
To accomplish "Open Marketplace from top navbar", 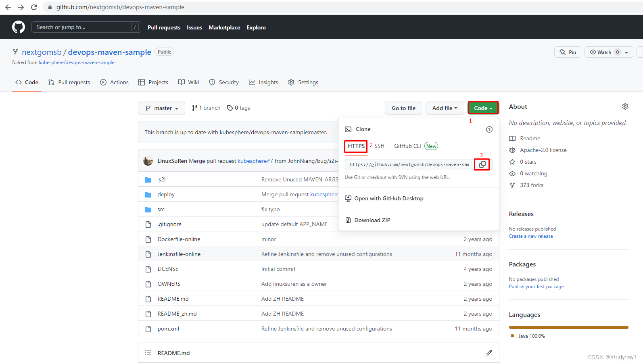I will pyautogui.click(x=224, y=27).
